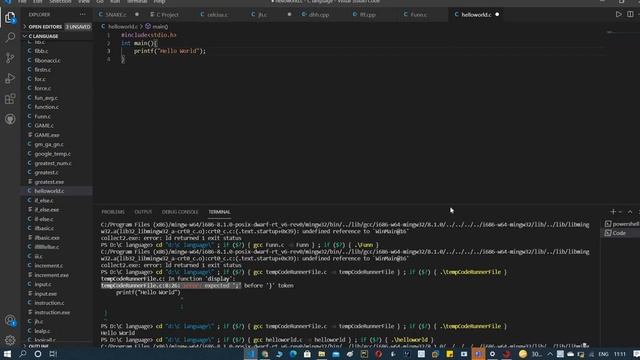This screenshot has height=360, width=640.
Task: Switch to the Funn.c editor tab
Action: tap(418, 14)
